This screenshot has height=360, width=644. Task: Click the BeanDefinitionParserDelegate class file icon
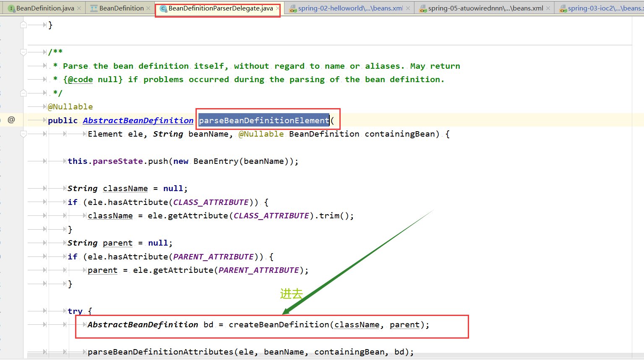164,8
